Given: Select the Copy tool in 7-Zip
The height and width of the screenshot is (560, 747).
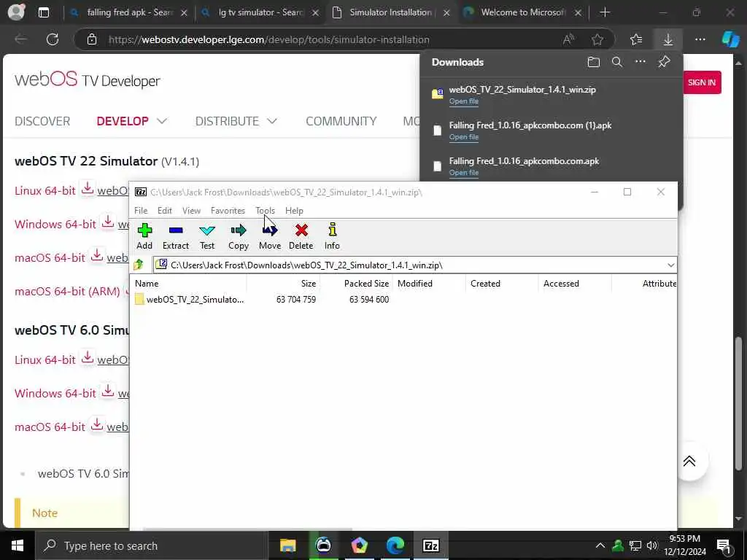Looking at the screenshot, I should click(239, 236).
